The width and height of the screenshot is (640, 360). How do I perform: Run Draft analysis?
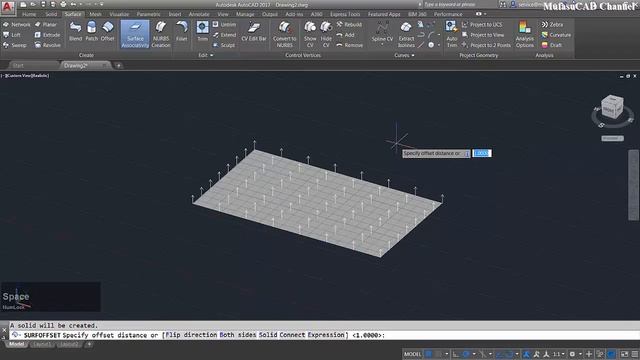pos(551,45)
